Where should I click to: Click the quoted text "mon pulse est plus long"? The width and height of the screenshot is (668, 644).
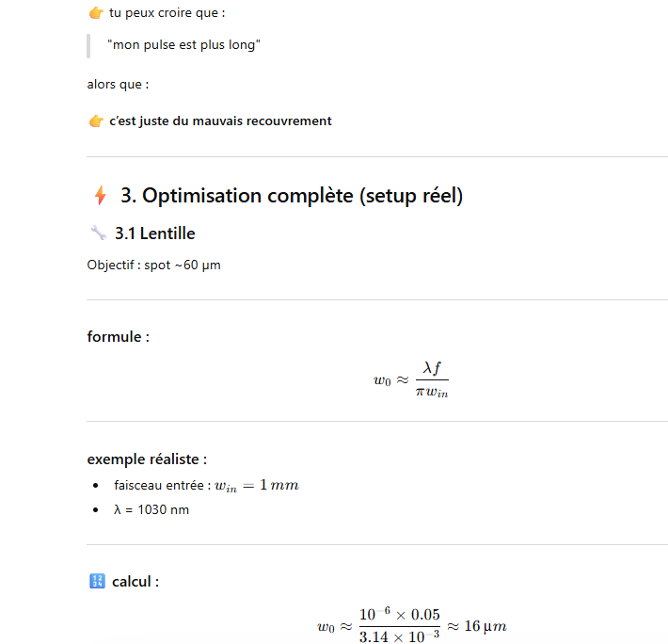coord(183,45)
